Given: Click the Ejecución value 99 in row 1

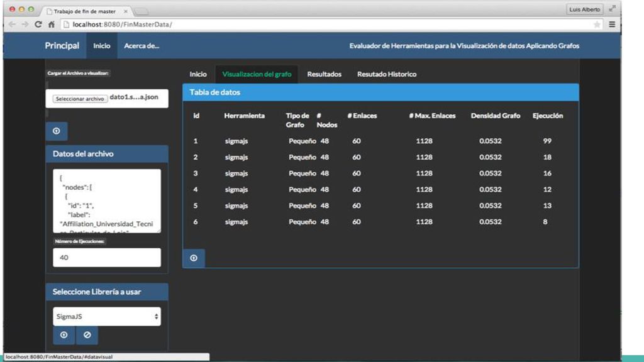Looking at the screenshot, I should 547,141.
